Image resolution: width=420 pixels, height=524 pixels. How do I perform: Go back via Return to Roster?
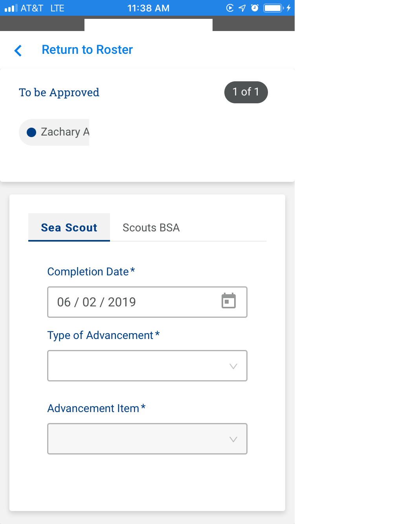click(x=87, y=50)
